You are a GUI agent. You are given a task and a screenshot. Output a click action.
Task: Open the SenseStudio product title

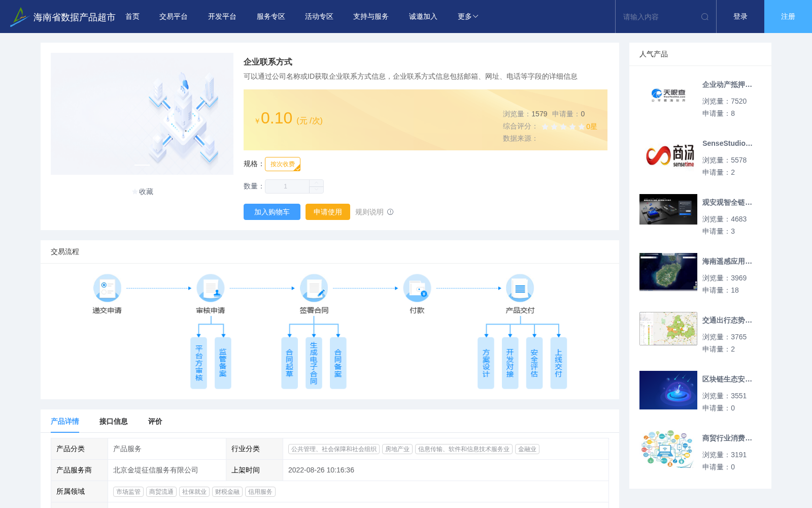[x=727, y=143]
